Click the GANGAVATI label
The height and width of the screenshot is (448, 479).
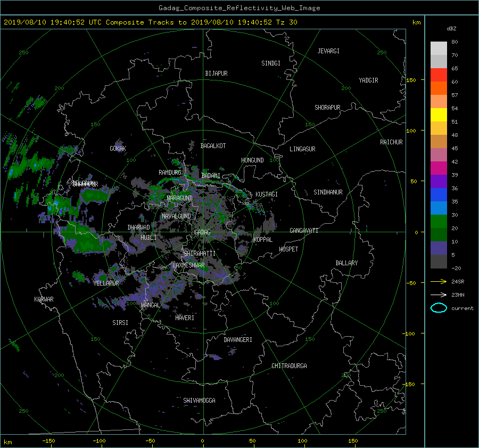tap(304, 231)
